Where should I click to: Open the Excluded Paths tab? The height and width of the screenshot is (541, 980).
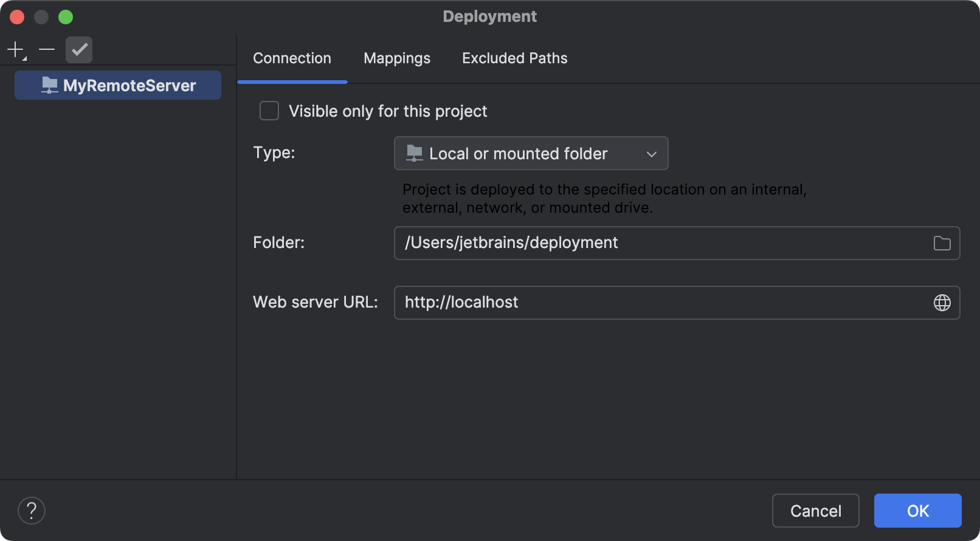(x=514, y=58)
